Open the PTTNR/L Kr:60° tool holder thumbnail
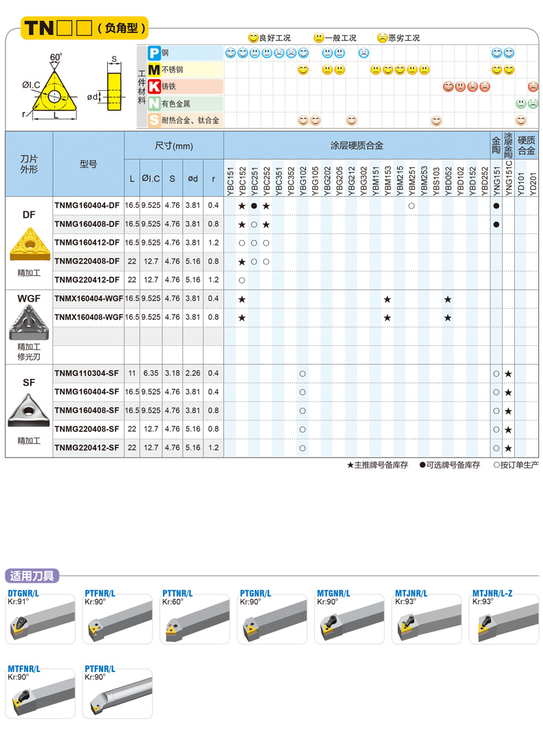Viewport: 543px width, 756px height. click(195, 620)
